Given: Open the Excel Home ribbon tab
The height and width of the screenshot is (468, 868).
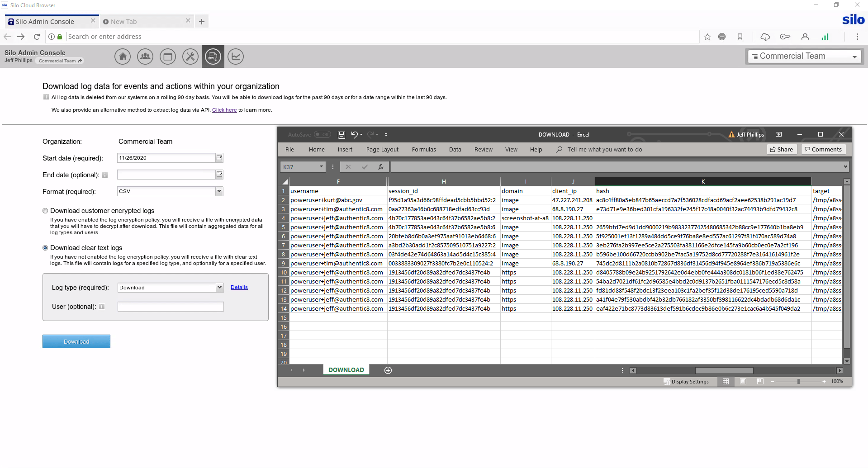Looking at the screenshot, I should tap(317, 150).
